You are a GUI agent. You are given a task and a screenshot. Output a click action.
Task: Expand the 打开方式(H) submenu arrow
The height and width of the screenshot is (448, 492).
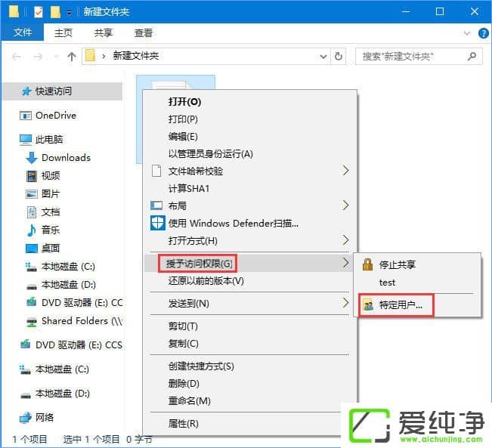click(x=345, y=240)
